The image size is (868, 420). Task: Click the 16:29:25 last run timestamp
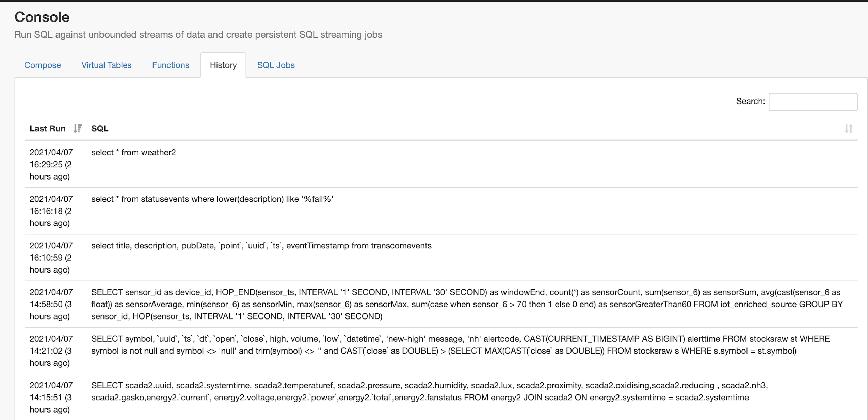tap(51, 164)
